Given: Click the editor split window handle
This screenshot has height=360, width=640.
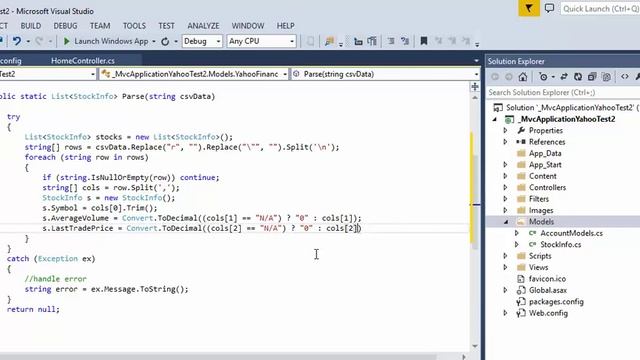Looking at the screenshot, I should coord(475,87).
